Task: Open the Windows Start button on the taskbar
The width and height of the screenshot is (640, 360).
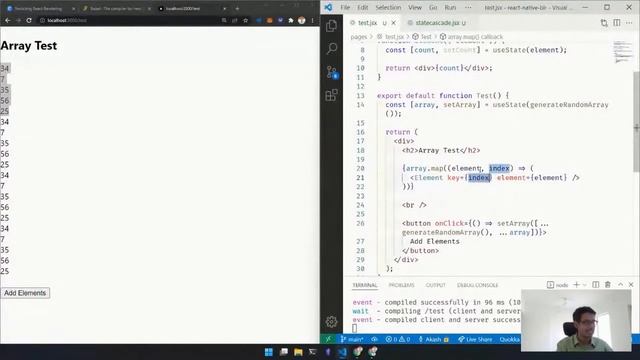Action: coord(269,352)
